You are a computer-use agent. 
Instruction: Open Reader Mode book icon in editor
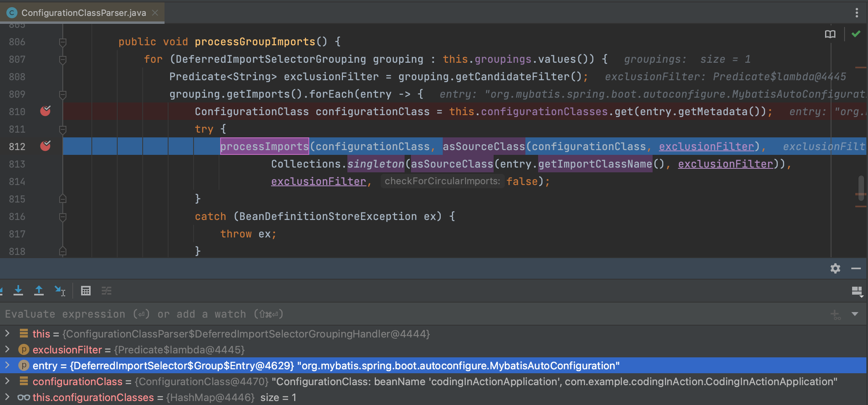point(830,35)
